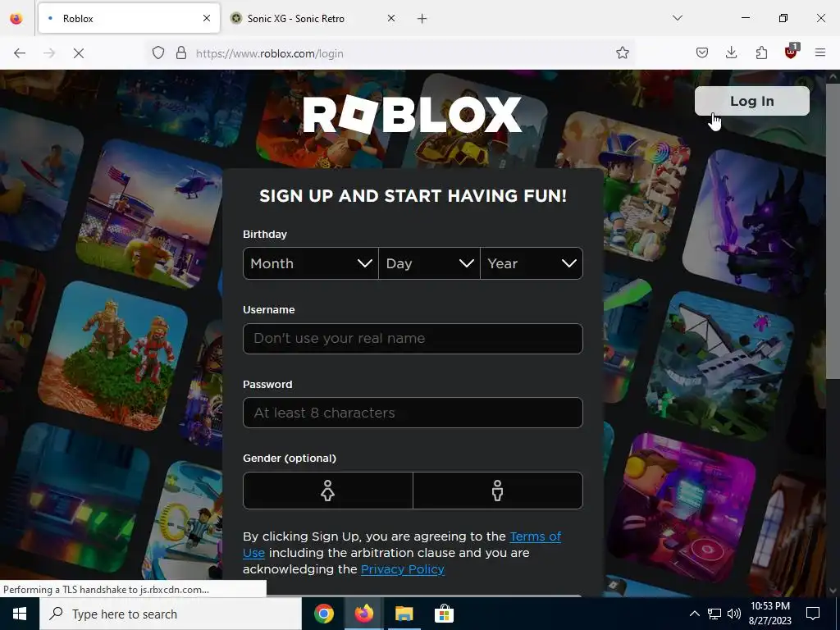Focus the Username input field
The image size is (840, 630).
tap(413, 339)
